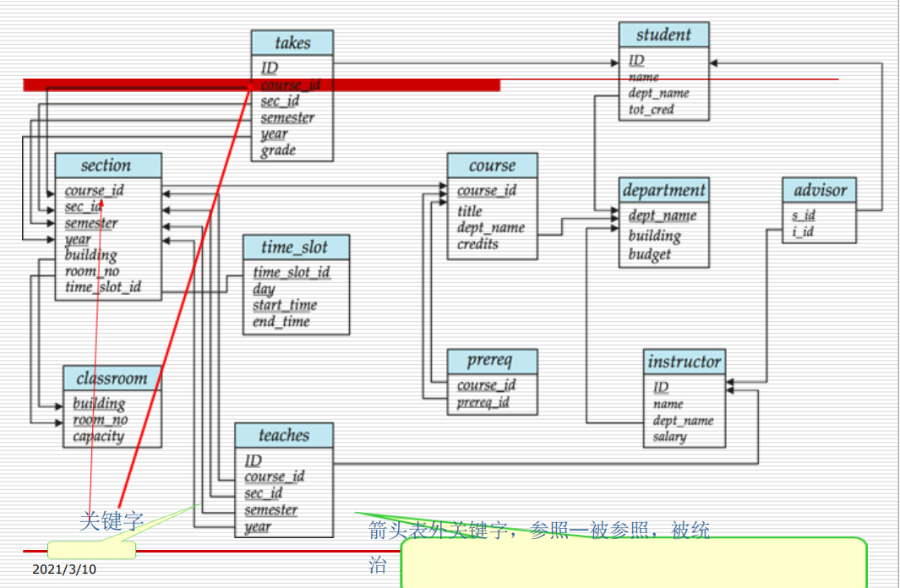Click the 'advisor' table header
900x588 pixels.
click(819, 190)
